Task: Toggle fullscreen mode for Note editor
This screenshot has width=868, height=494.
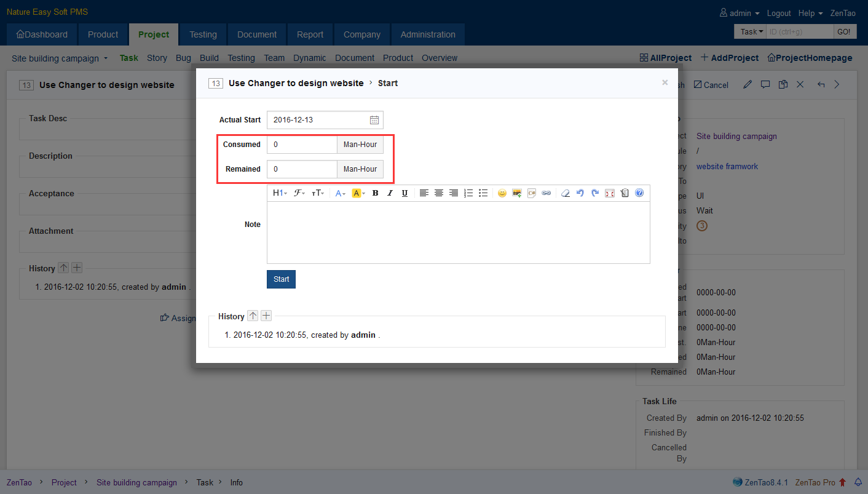Action: (610, 193)
